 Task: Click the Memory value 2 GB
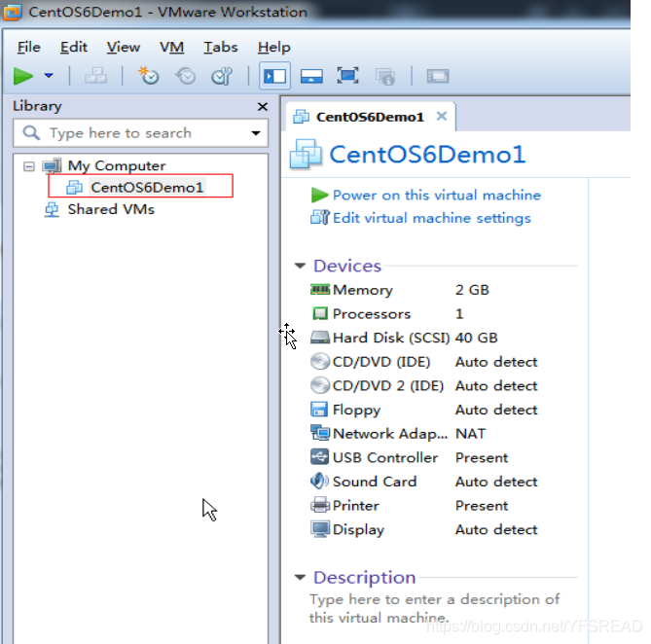point(472,290)
